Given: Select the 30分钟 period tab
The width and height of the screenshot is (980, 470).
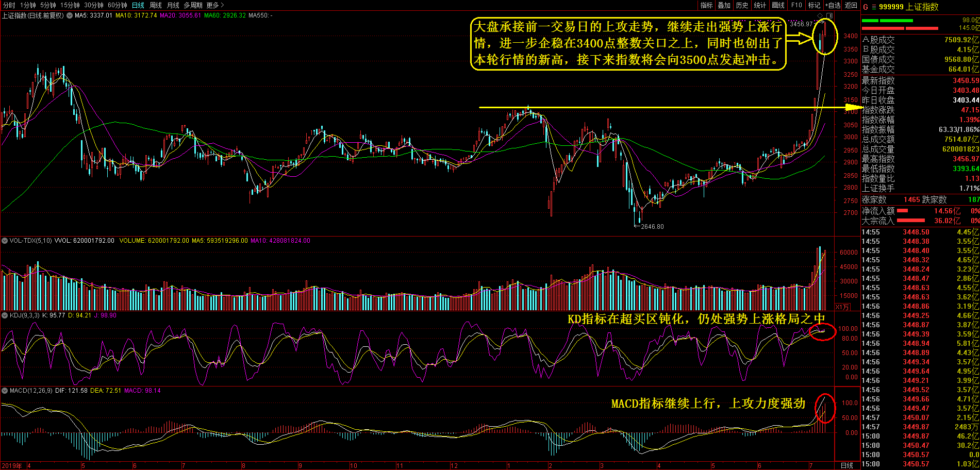Looking at the screenshot, I should click(x=94, y=5).
